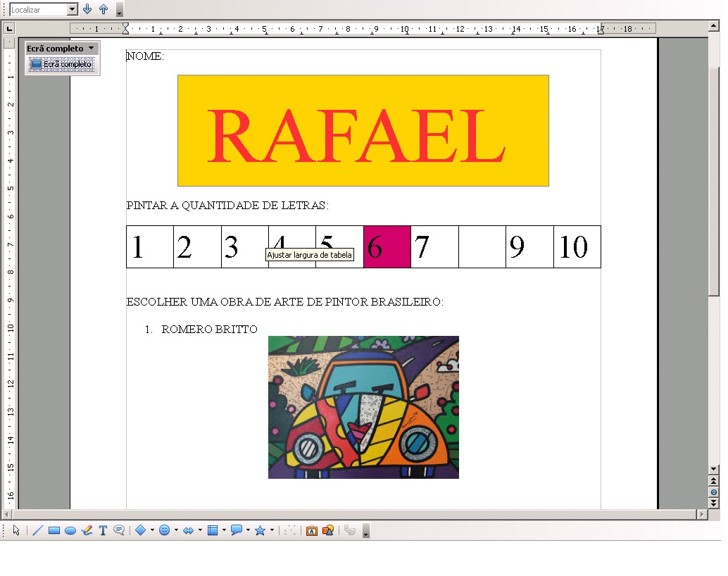Click the Ecrã completo button
Viewport: 728px width, 576px height.
click(x=62, y=64)
